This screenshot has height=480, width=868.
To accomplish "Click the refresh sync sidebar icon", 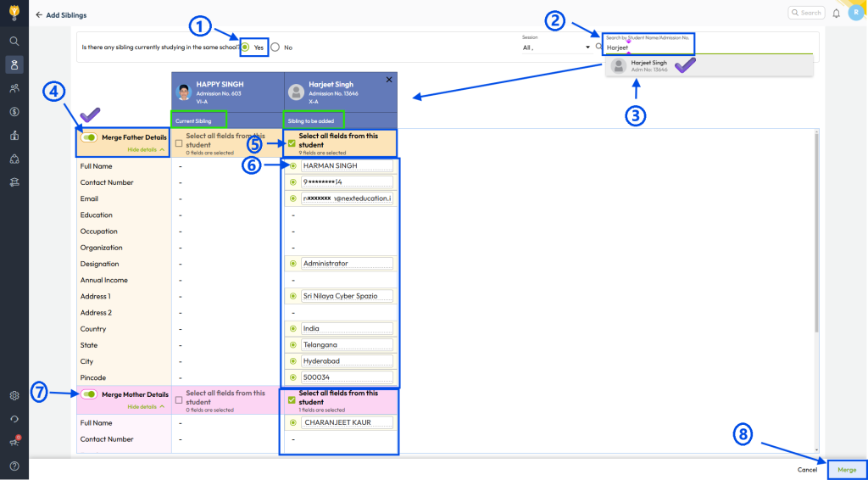I will (14, 419).
